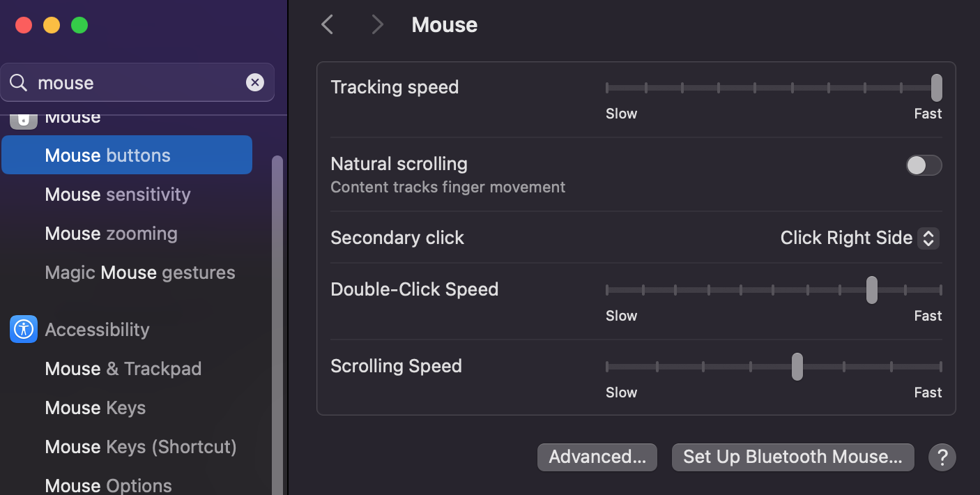Open Mouse & Trackpad accessibility result

tap(123, 369)
